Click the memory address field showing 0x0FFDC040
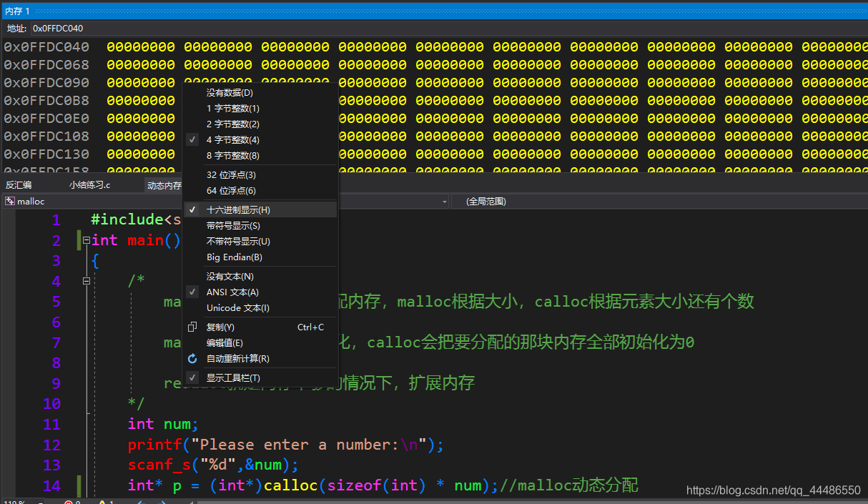This screenshot has height=504, width=868. pos(61,28)
